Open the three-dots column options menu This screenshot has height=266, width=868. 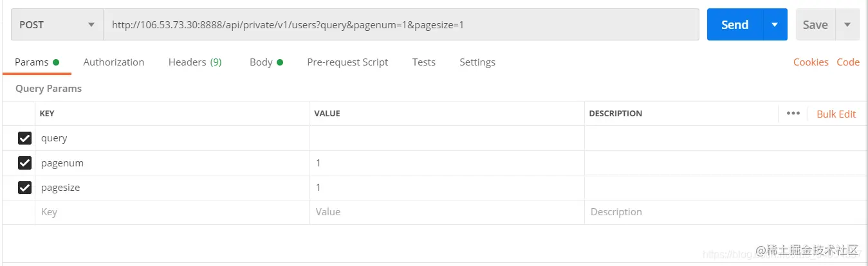[793, 113]
